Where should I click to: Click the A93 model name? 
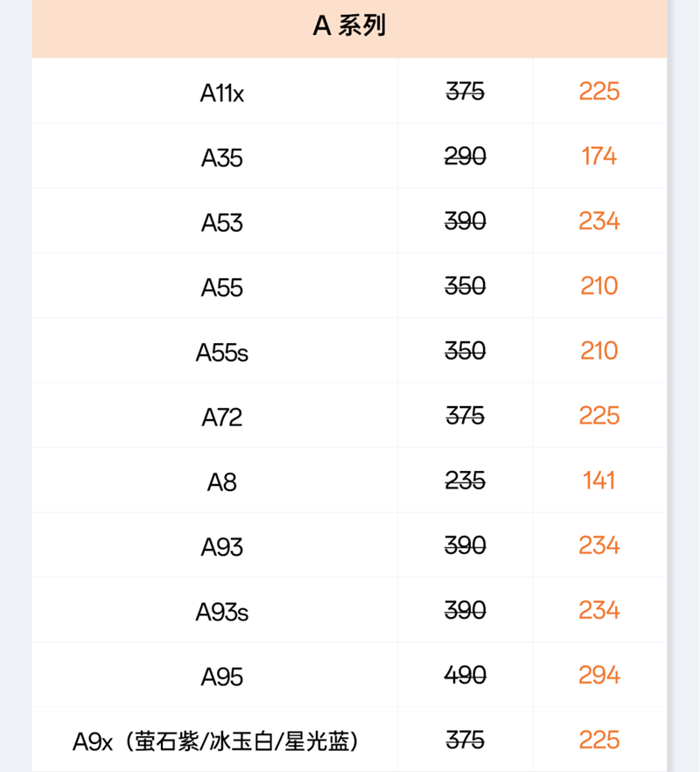coord(221,547)
